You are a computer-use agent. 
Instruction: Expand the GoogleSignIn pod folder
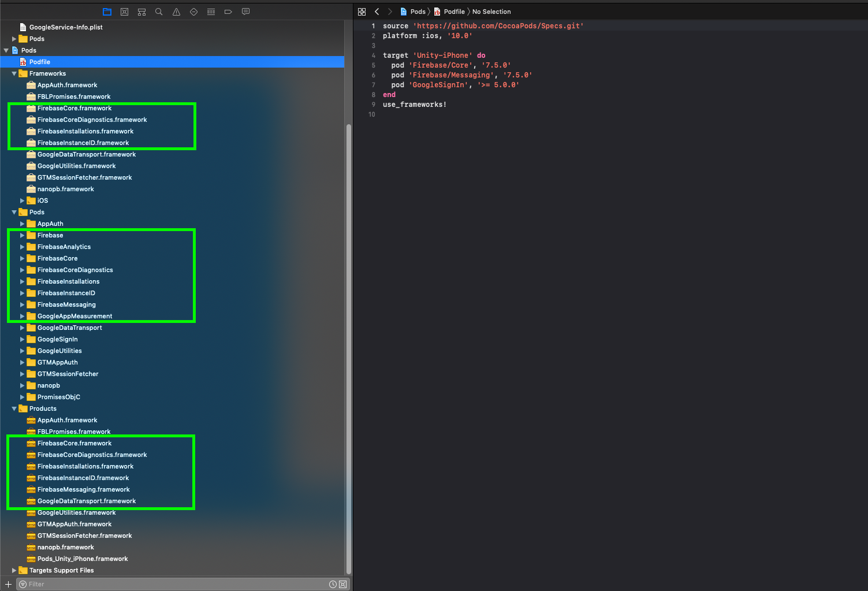[x=22, y=339]
